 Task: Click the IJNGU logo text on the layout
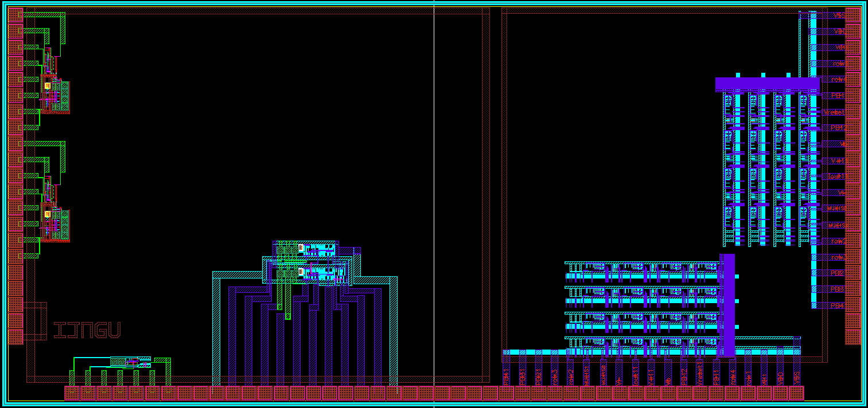point(87,330)
